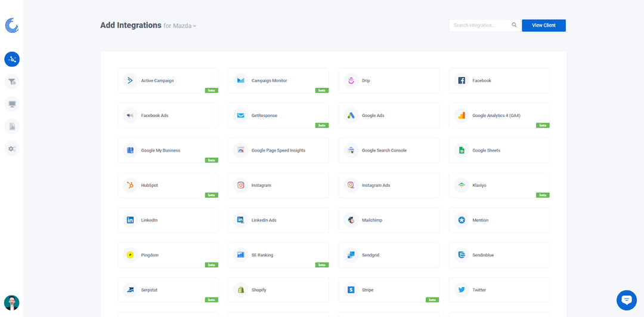Click the Facebook Ads megaphone icon

tap(130, 116)
